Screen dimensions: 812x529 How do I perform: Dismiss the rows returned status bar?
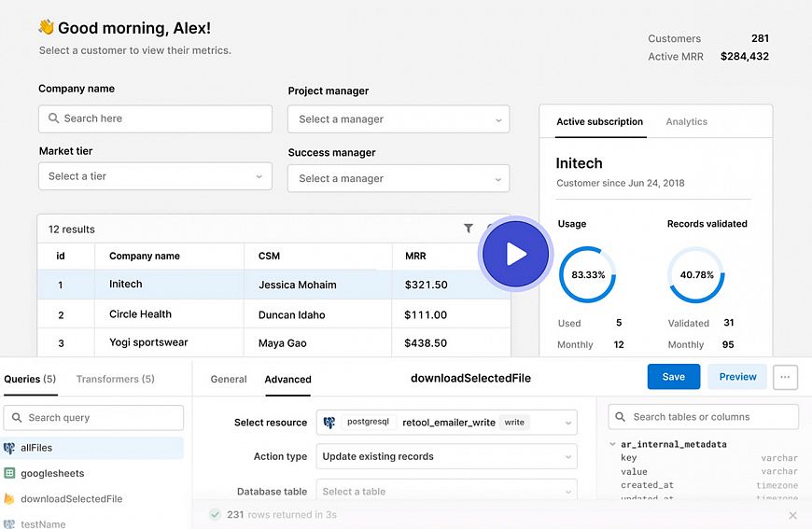pos(792,515)
